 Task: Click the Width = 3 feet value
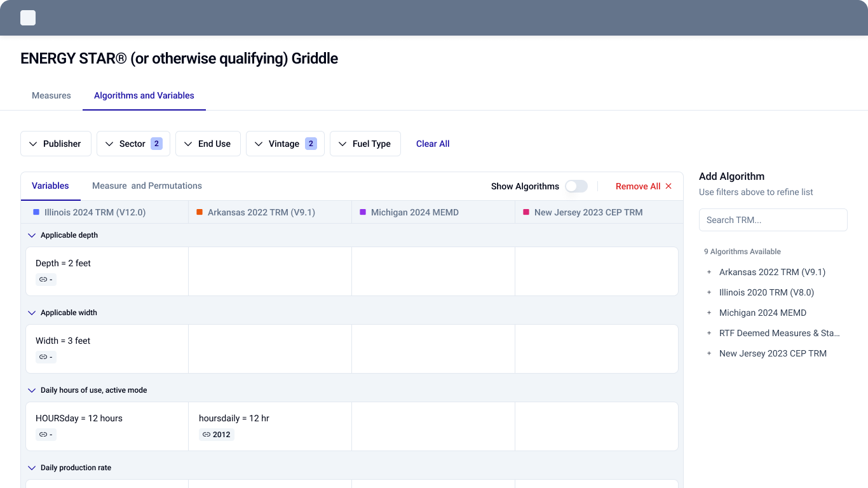click(63, 341)
